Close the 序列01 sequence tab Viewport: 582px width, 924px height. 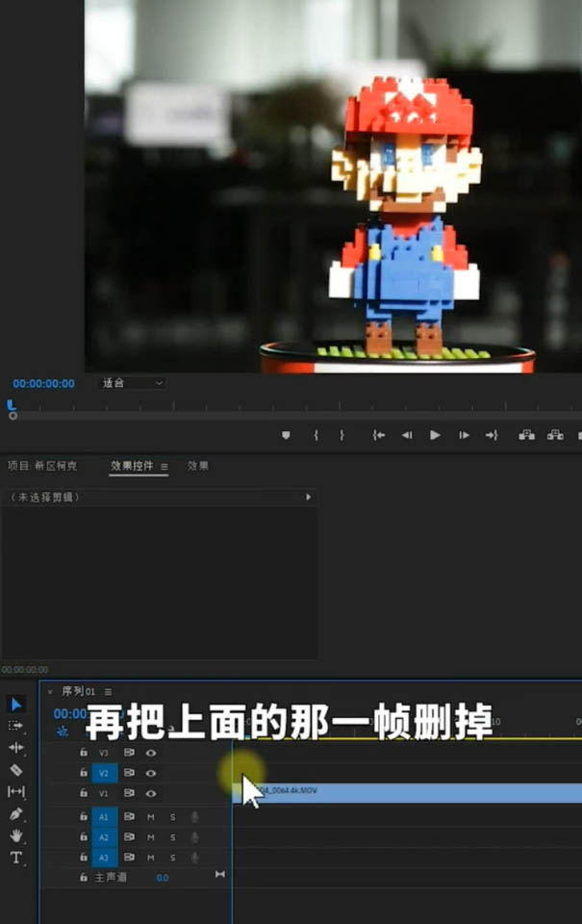(x=50, y=692)
